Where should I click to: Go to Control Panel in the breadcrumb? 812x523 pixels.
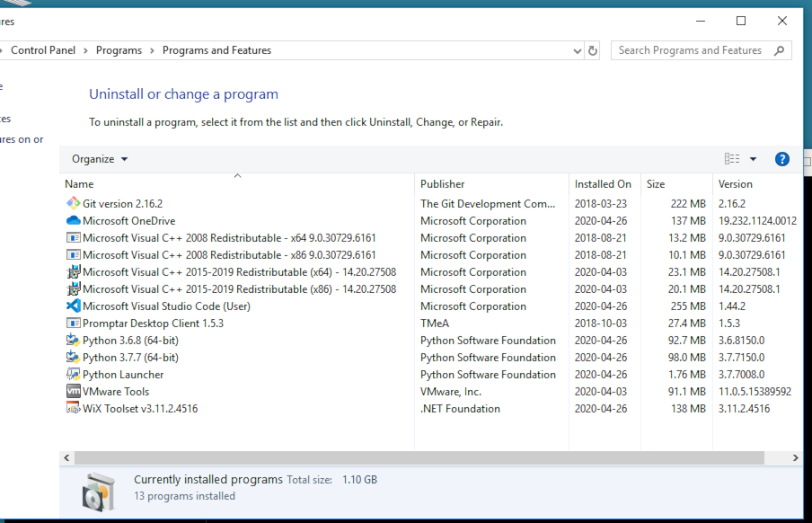coord(43,50)
